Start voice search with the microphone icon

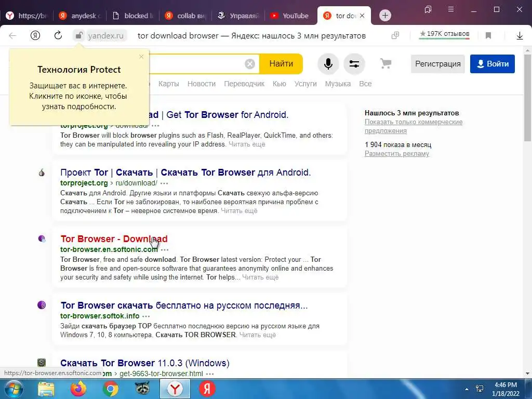pyautogui.click(x=328, y=64)
